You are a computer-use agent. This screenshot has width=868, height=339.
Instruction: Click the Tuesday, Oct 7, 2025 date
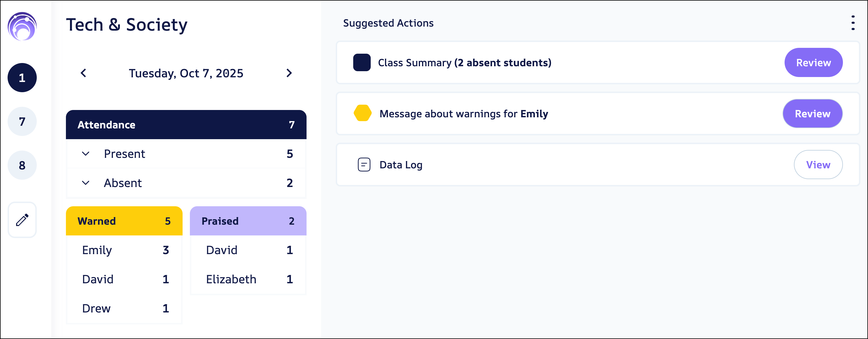tap(186, 73)
